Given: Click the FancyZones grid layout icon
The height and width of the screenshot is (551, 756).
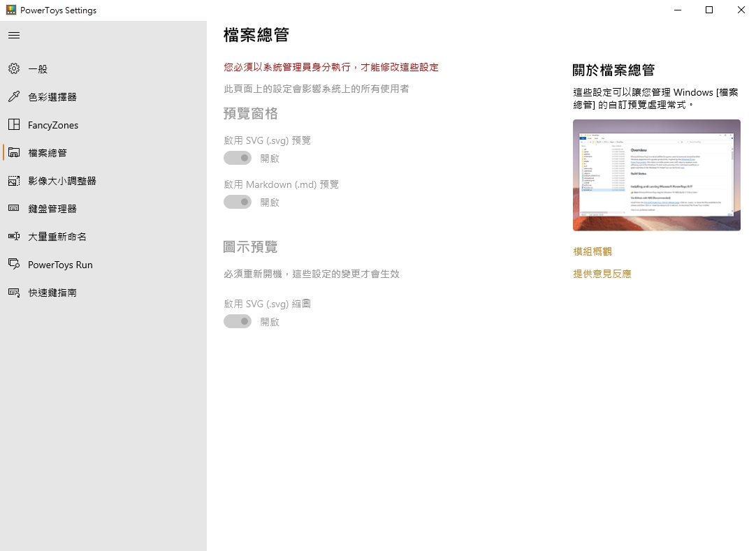Looking at the screenshot, I should (x=14, y=125).
